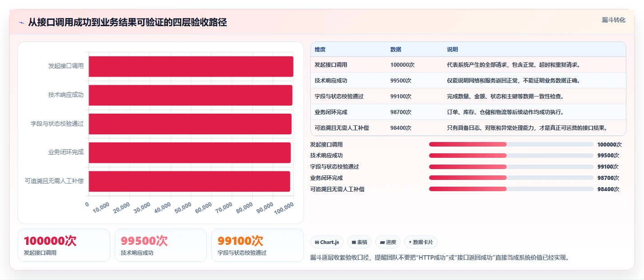Viewport: 644px width, 280px height.
Task: Click the 100000次 progress bar for 发起接口调用
Action: [x=511, y=144]
